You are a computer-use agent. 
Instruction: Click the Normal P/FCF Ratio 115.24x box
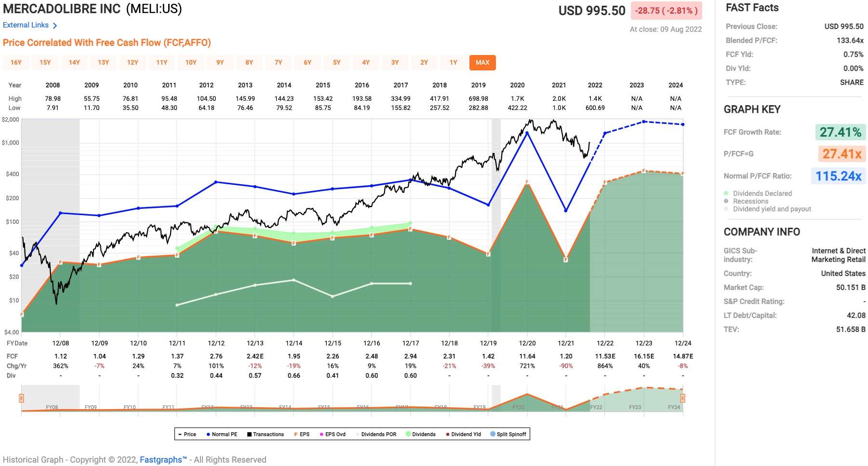click(x=838, y=176)
